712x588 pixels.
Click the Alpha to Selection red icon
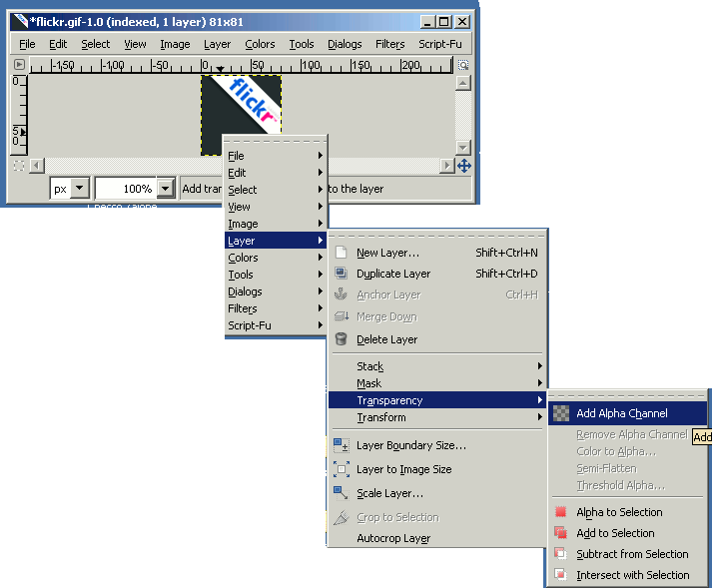561,512
